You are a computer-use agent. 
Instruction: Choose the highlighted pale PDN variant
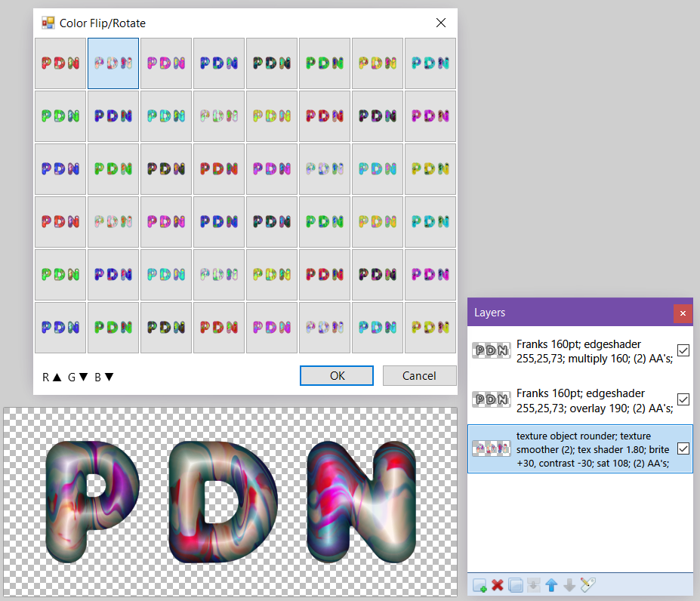pos(113,63)
